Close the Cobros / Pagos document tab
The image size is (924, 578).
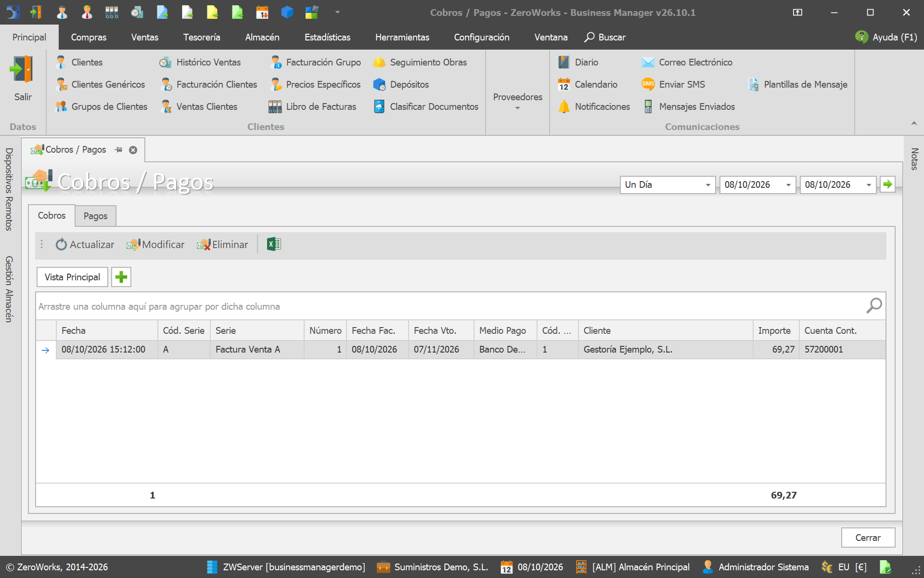[x=133, y=150]
